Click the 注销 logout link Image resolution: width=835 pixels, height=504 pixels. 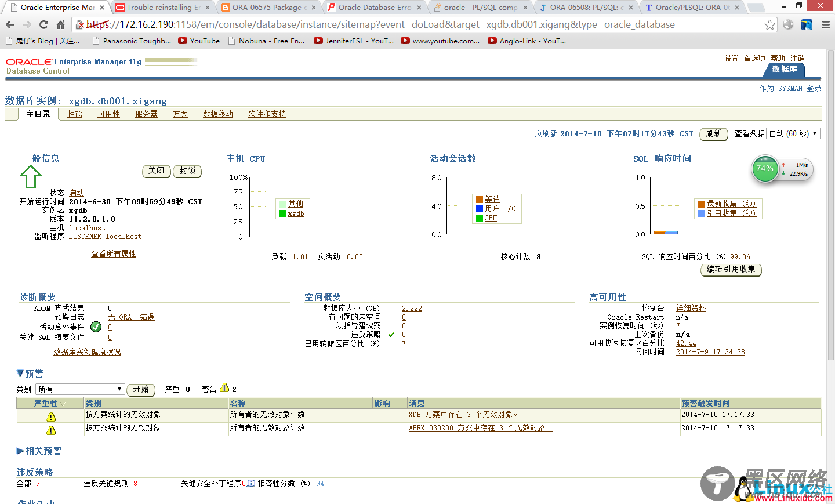tap(798, 58)
